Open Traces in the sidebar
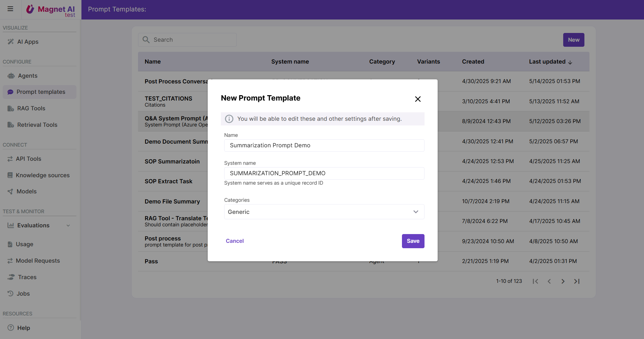The image size is (644, 339). tap(27, 277)
